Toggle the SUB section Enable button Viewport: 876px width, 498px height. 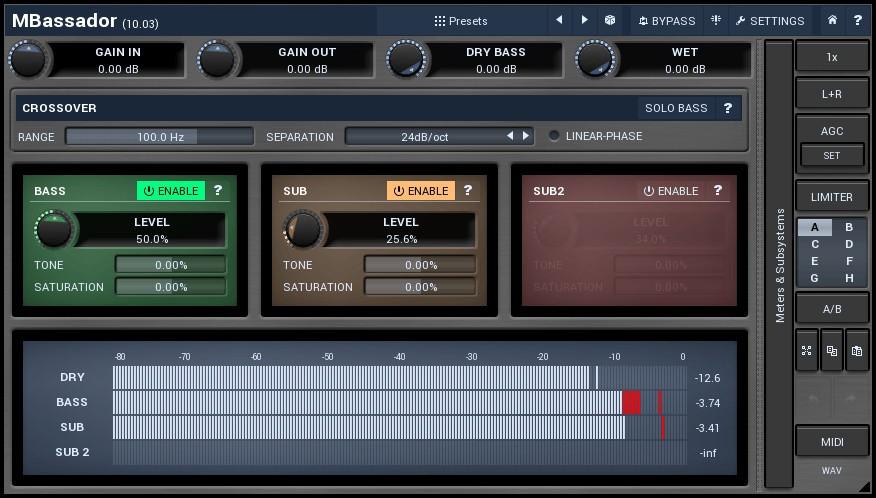pos(420,191)
